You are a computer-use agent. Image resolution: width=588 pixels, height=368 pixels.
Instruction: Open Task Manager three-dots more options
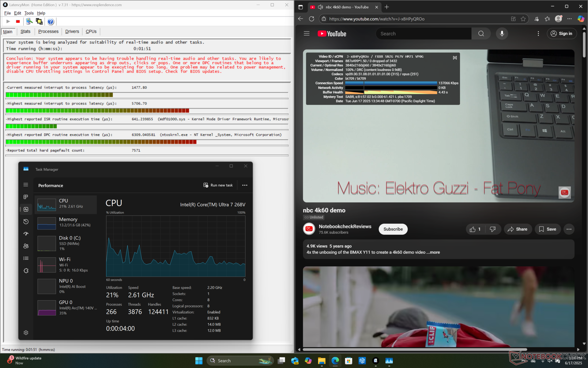coord(245,185)
